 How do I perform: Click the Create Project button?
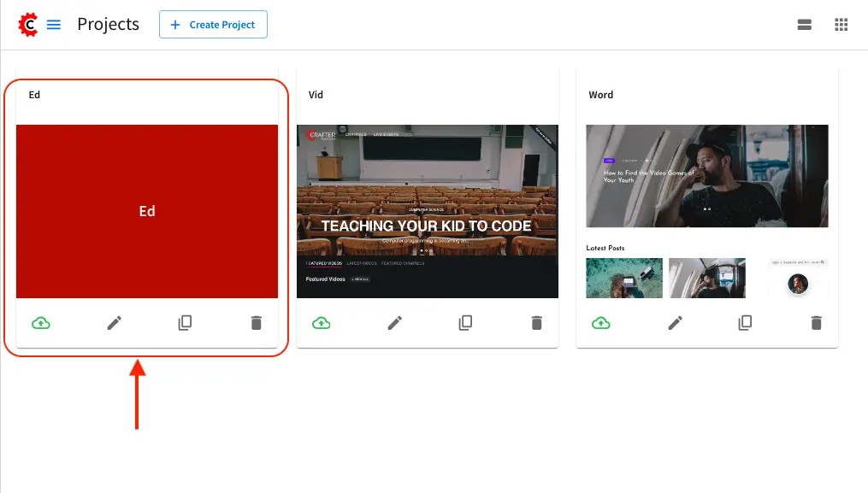pyautogui.click(x=213, y=24)
